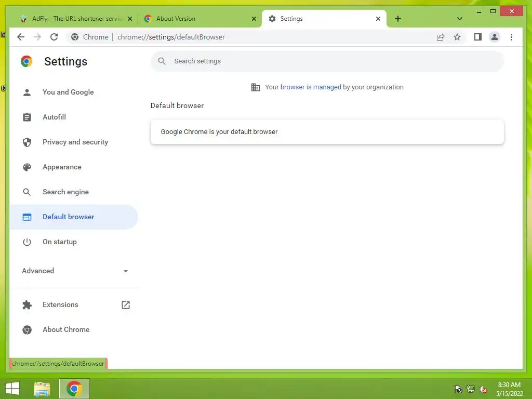The width and height of the screenshot is (532, 399).
Task: Select Default browser in sidebar
Action: click(x=74, y=217)
